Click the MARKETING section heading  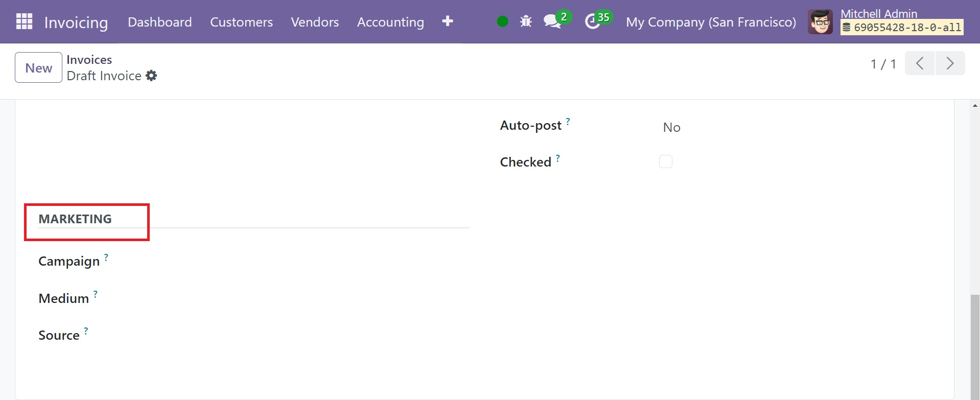click(x=75, y=219)
